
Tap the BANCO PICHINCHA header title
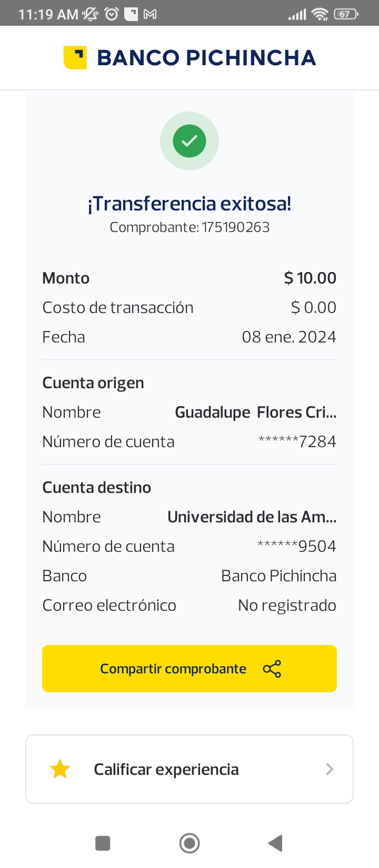(206, 58)
